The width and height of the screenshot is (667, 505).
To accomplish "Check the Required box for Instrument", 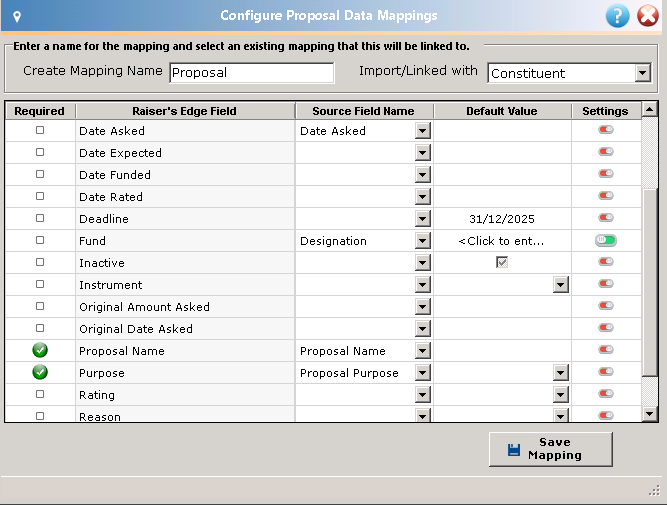I will click(x=40, y=284).
